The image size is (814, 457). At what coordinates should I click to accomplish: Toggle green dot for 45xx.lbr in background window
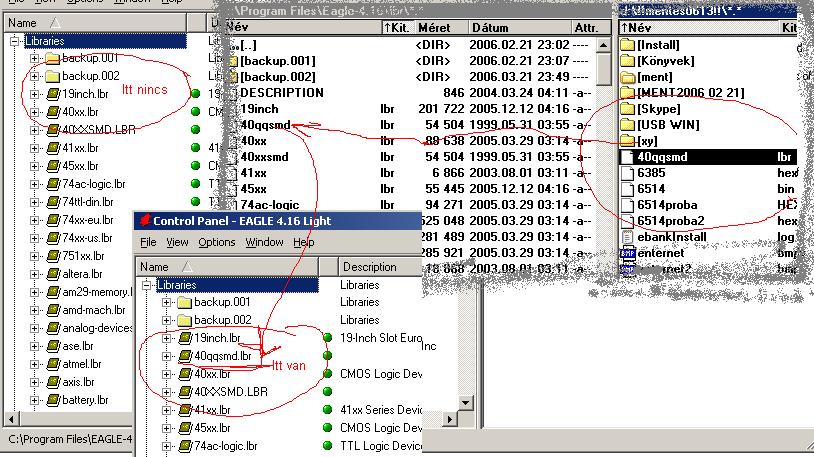pyautogui.click(x=196, y=166)
